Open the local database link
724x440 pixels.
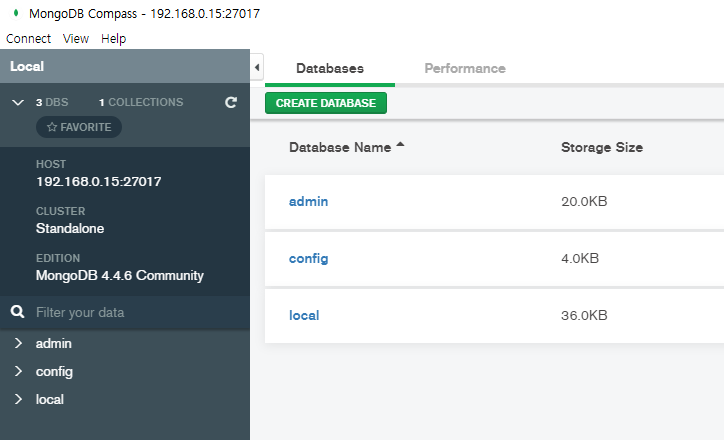(x=304, y=315)
